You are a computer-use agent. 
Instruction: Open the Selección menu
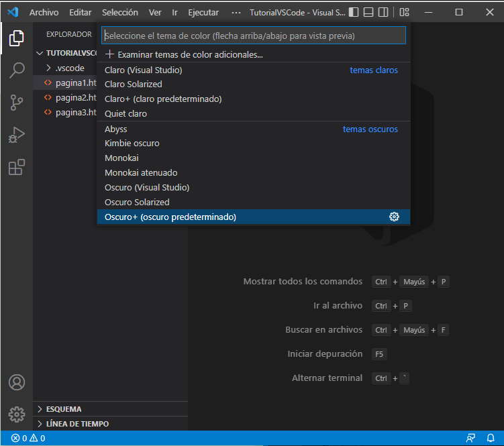tap(120, 12)
